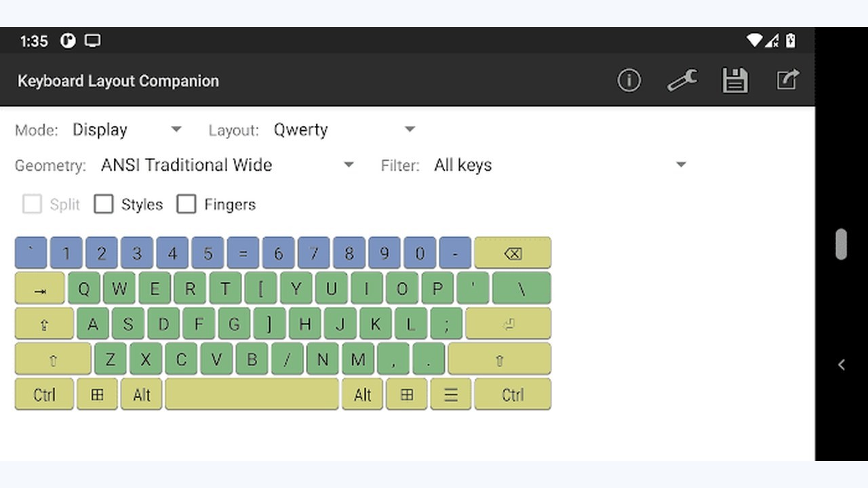Tap the share export icon

click(788, 80)
